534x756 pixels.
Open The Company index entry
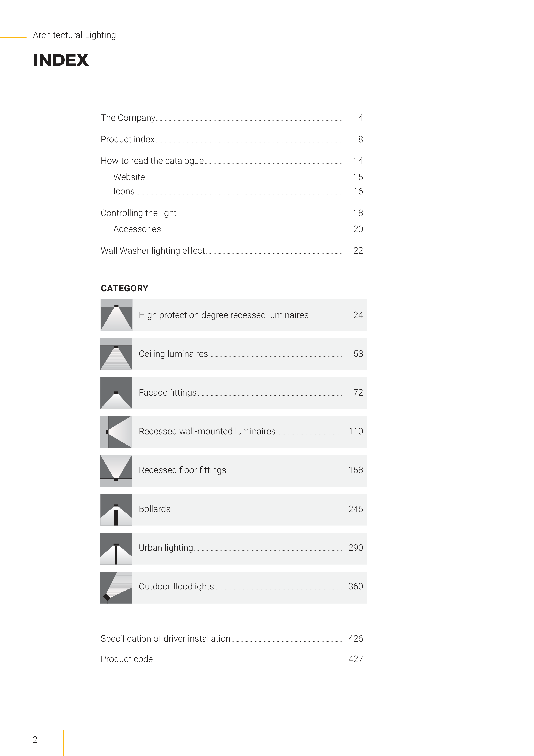[128, 118]
